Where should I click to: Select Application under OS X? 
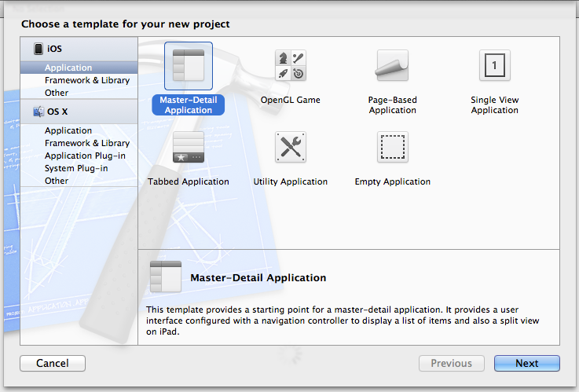(79, 130)
